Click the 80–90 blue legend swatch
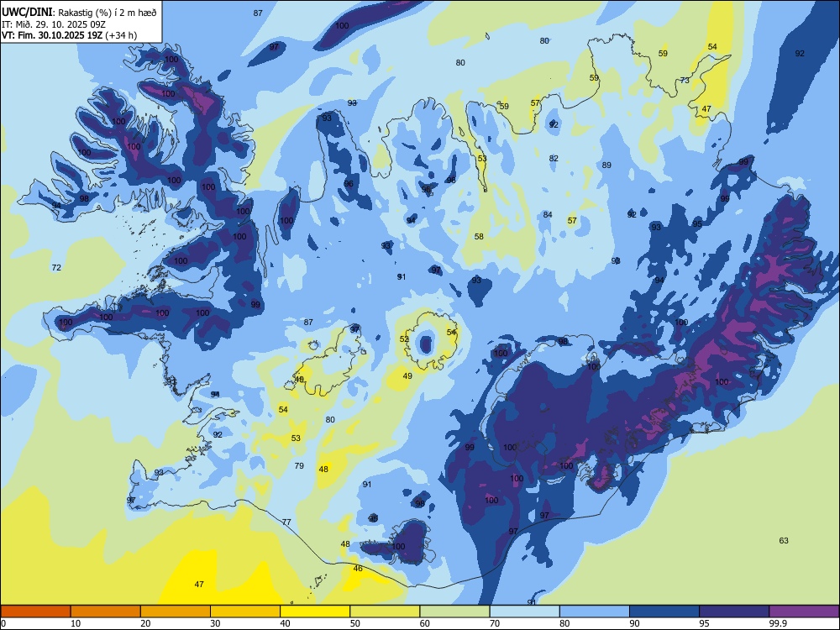Image resolution: width=840 pixels, height=630 pixels. coord(595,612)
